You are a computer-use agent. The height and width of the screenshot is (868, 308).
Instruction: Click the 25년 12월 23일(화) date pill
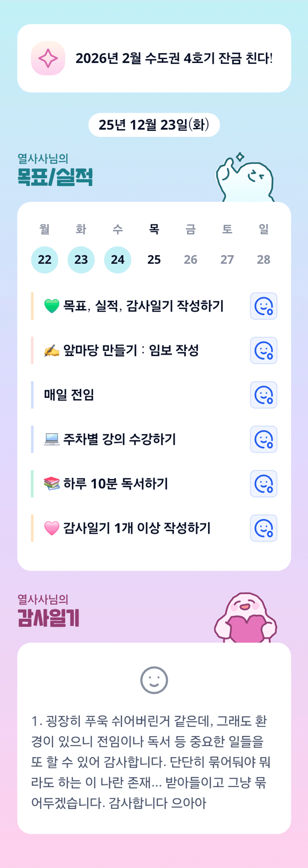154,125
